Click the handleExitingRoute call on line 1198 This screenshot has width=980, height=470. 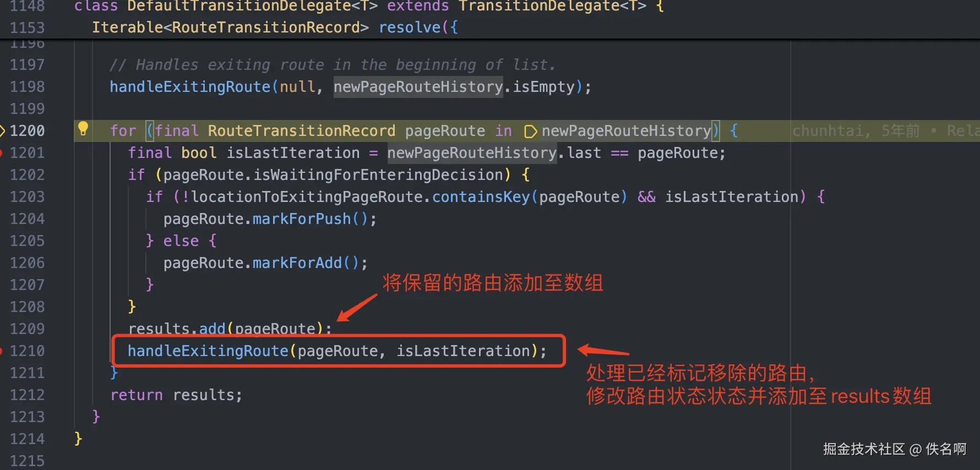coord(190,87)
